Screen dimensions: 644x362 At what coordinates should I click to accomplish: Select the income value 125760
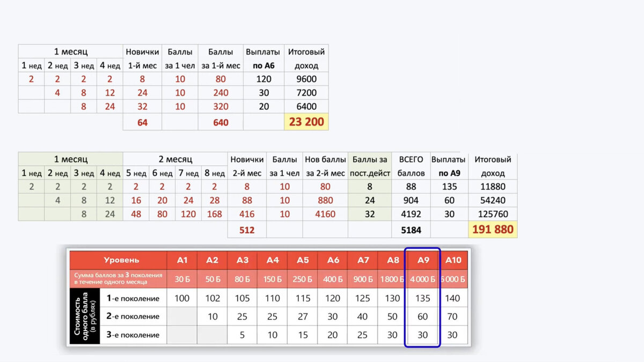coord(493,214)
